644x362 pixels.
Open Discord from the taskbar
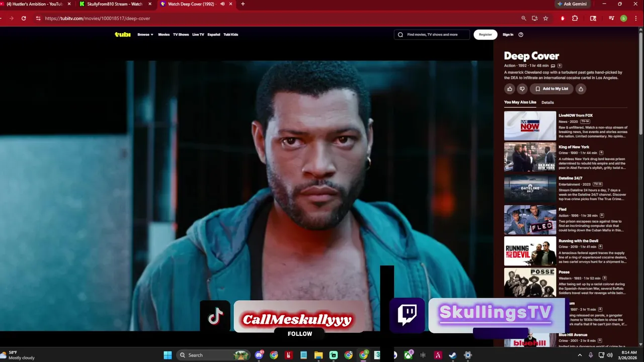click(259, 355)
